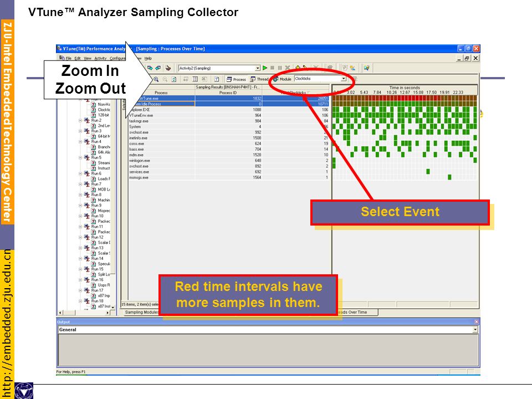Click the Stop activity square icon
Screen dimensions: 532x399
272,68
